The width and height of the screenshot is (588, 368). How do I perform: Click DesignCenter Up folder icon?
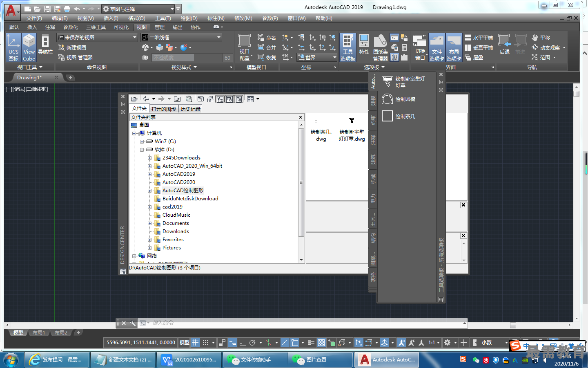177,99
